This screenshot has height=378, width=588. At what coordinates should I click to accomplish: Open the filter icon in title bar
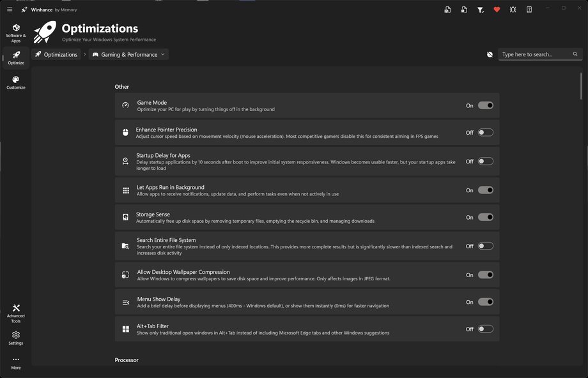coord(481,10)
